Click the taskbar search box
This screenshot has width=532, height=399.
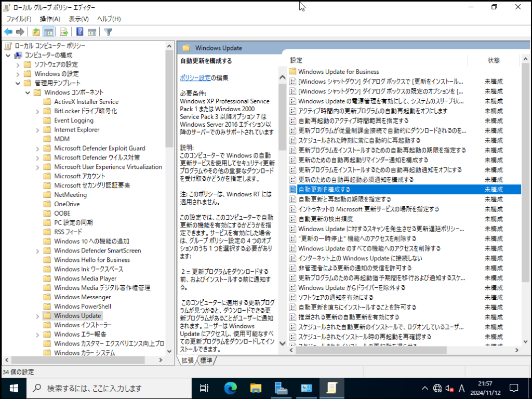pos(109,388)
